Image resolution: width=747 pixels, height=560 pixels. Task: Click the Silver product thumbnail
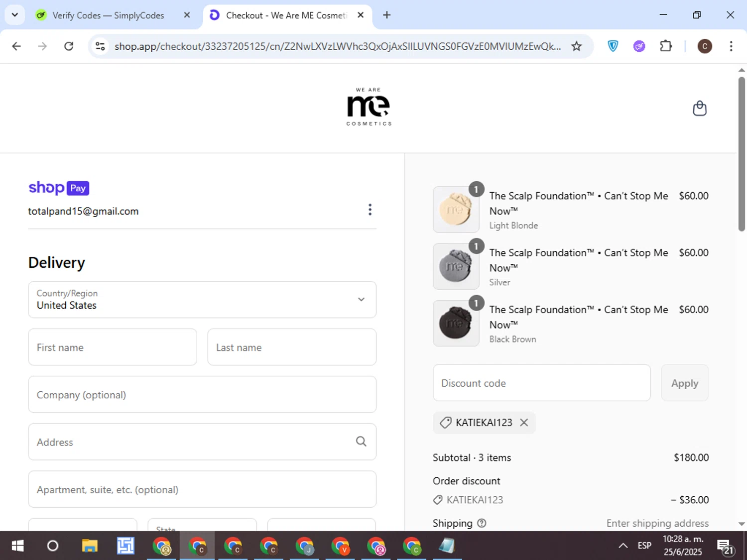pos(456,266)
